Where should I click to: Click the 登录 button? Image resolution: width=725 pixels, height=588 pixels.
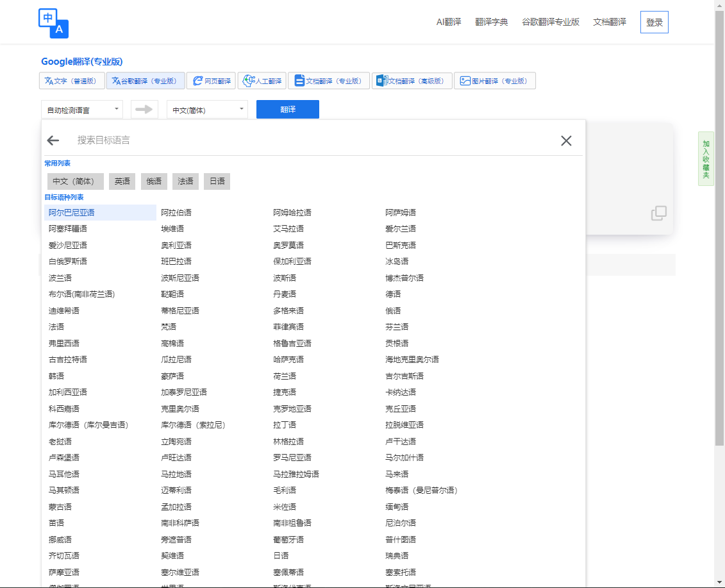pyautogui.click(x=654, y=22)
